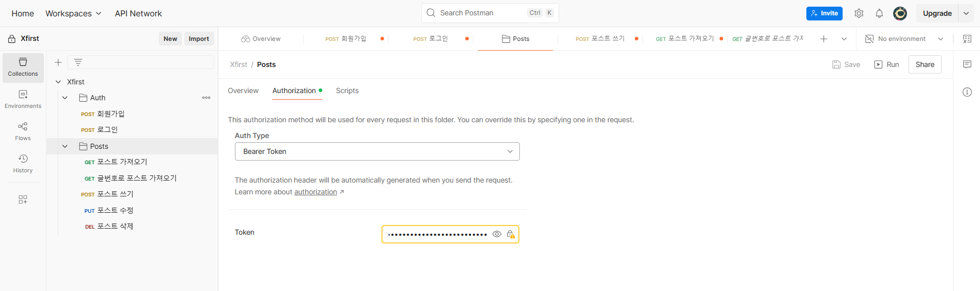Click the filter icon in collections sidebar
Image resolution: width=980 pixels, height=291 pixels.
click(x=78, y=62)
